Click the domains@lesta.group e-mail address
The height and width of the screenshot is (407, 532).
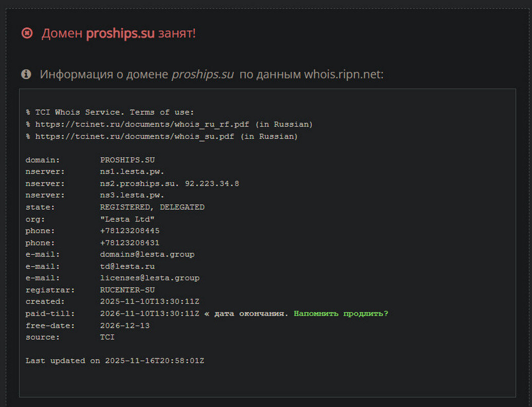(x=147, y=254)
